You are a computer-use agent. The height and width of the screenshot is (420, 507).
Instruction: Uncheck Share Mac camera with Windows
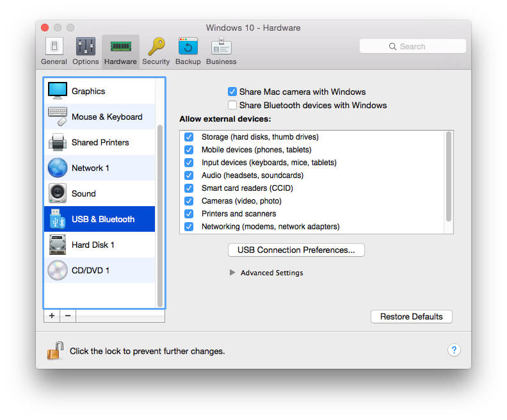pyautogui.click(x=232, y=92)
